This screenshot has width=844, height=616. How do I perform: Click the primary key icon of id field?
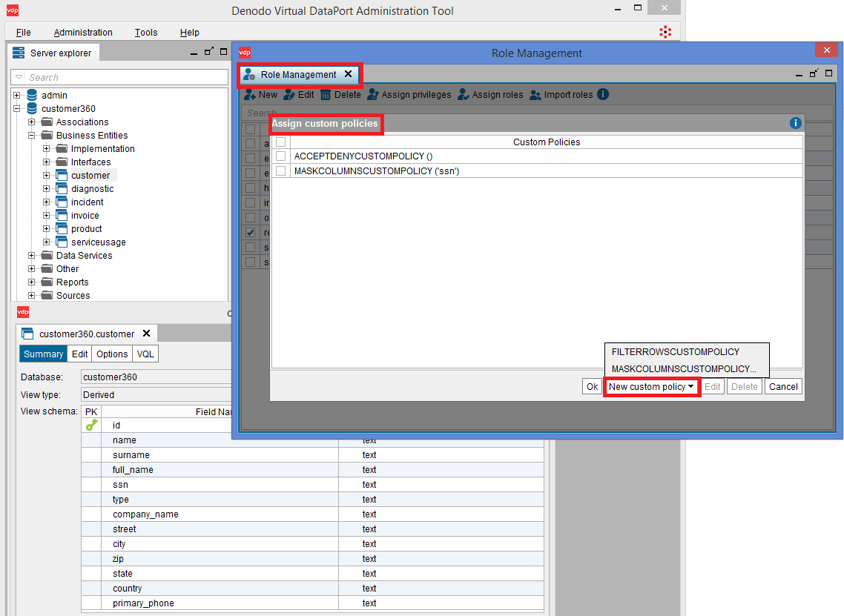click(91, 425)
